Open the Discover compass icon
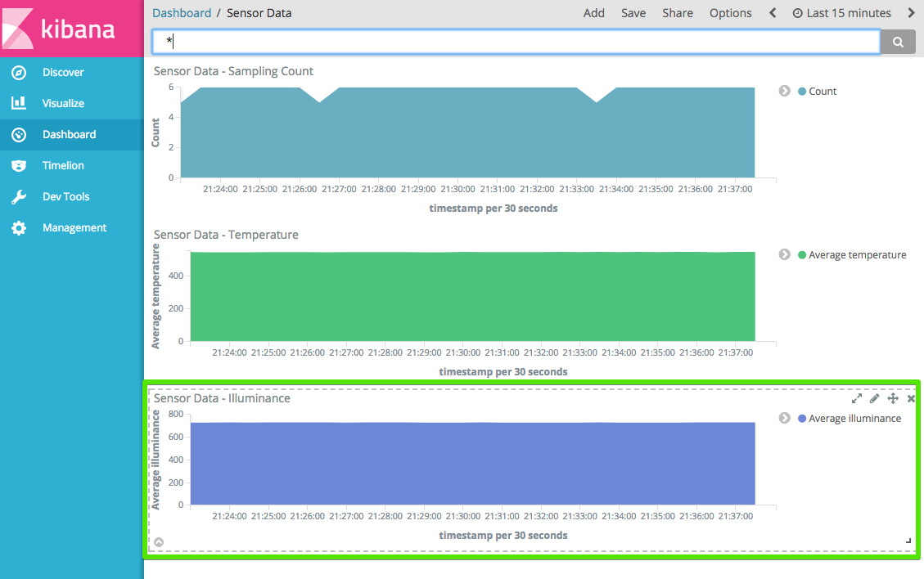 [19, 73]
